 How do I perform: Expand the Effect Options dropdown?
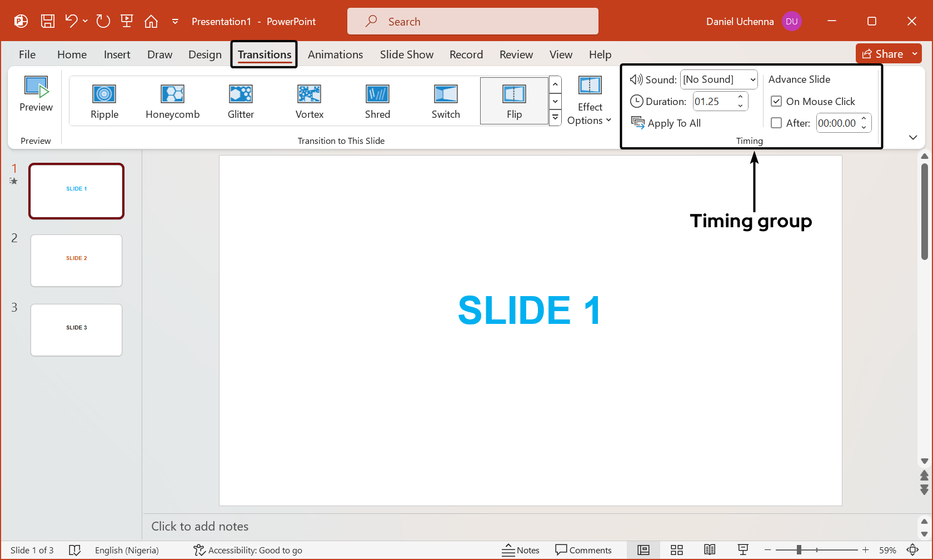tap(590, 101)
